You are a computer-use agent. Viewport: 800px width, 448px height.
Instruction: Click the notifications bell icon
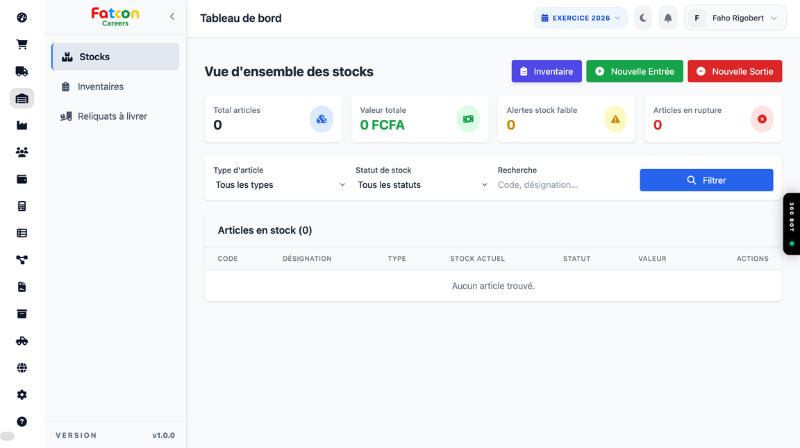click(x=668, y=18)
